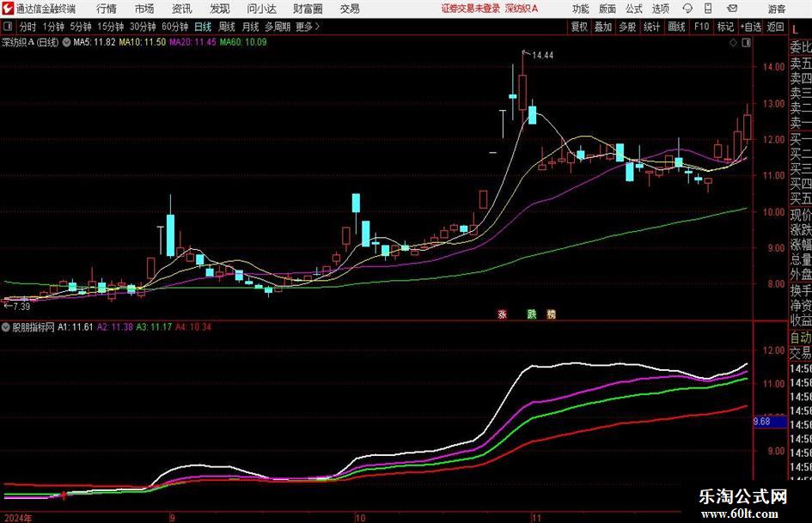Open the 资讯 menu
This screenshot has width=812, height=523.
coord(181,9)
